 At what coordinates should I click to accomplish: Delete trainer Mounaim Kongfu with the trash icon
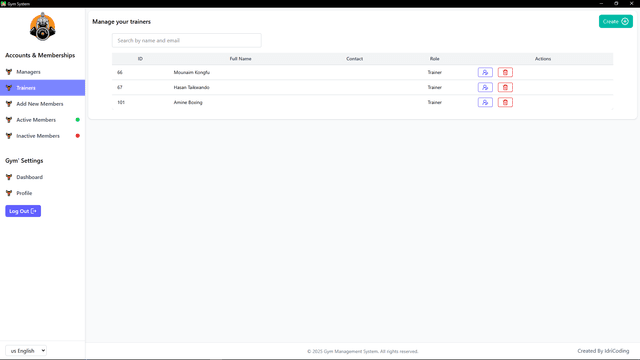pyautogui.click(x=505, y=72)
